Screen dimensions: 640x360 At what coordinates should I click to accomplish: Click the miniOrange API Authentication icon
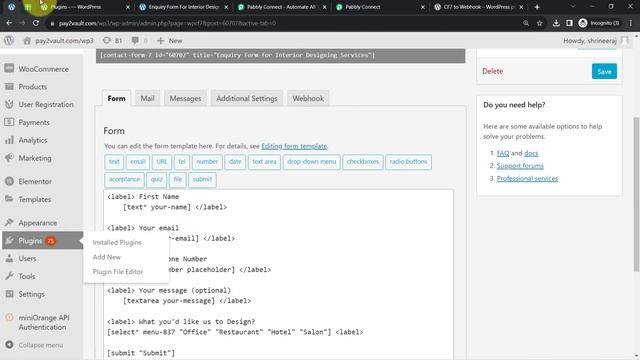click(9, 317)
